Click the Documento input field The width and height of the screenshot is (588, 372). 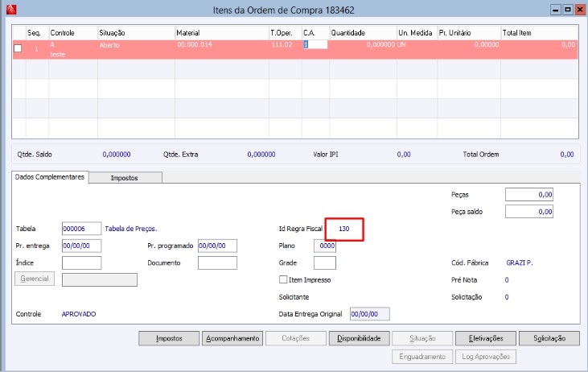click(217, 262)
